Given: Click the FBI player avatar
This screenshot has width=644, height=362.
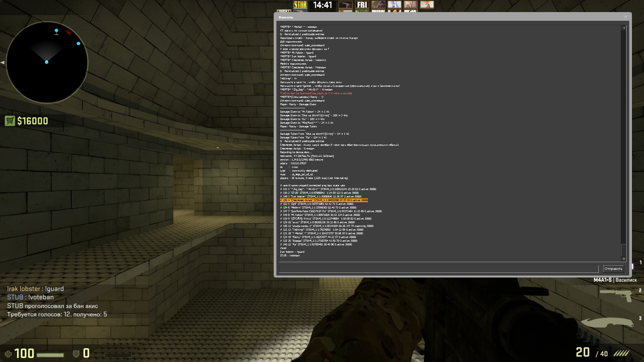Looking at the screenshot, I should 362,5.
